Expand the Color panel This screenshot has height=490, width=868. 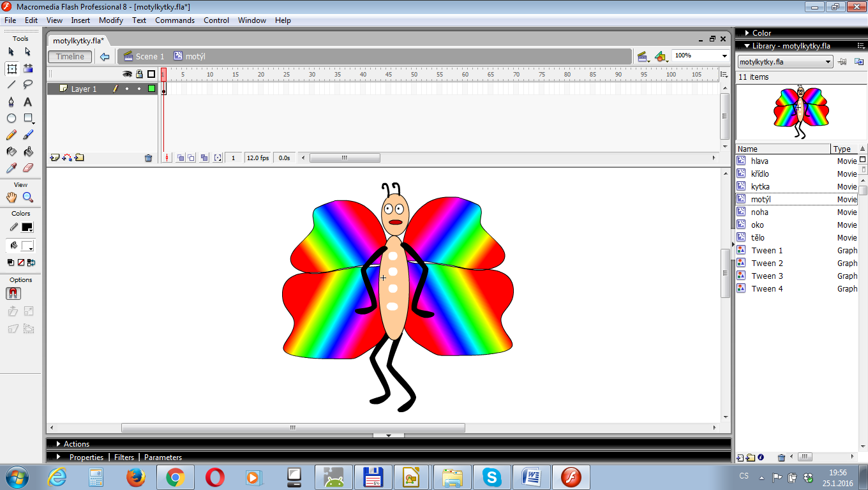pos(747,33)
